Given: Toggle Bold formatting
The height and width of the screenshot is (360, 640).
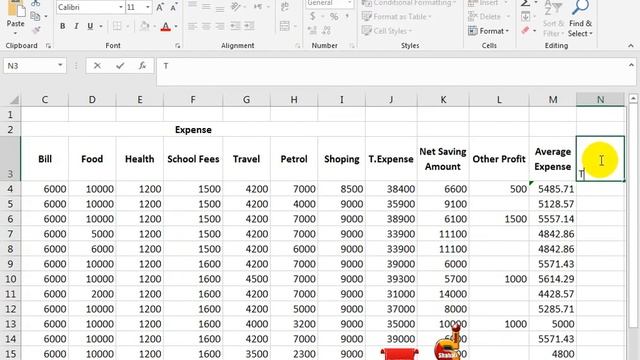Looking at the screenshot, I should click(x=62, y=27).
